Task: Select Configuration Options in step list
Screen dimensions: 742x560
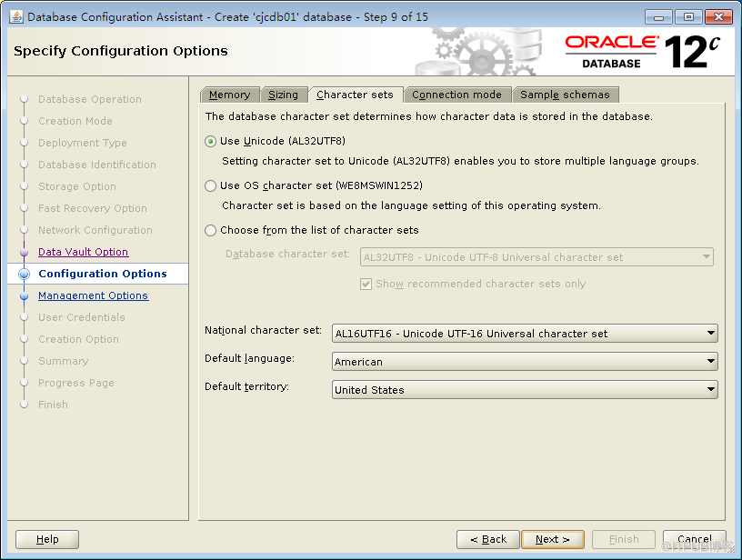Action: (103, 274)
